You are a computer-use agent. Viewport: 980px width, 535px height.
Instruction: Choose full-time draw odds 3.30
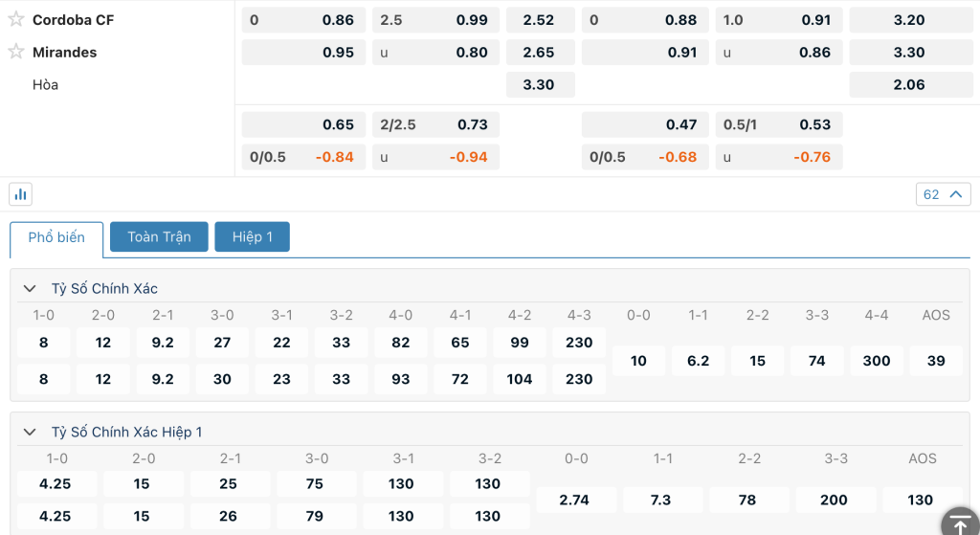pos(540,85)
